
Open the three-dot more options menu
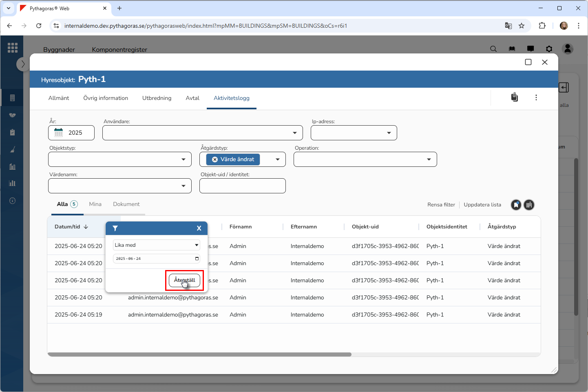click(536, 97)
